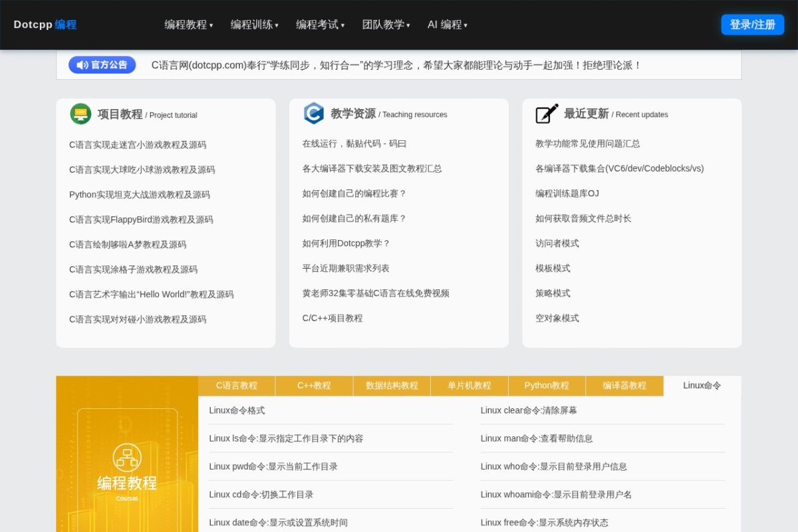
Task: Open the AI 编程 dropdown
Action: (x=448, y=25)
